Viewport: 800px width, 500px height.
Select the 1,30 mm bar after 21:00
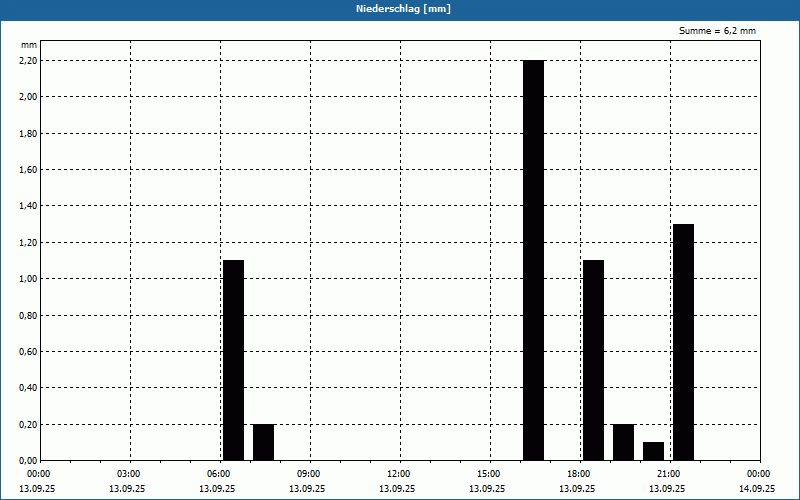[x=684, y=342]
